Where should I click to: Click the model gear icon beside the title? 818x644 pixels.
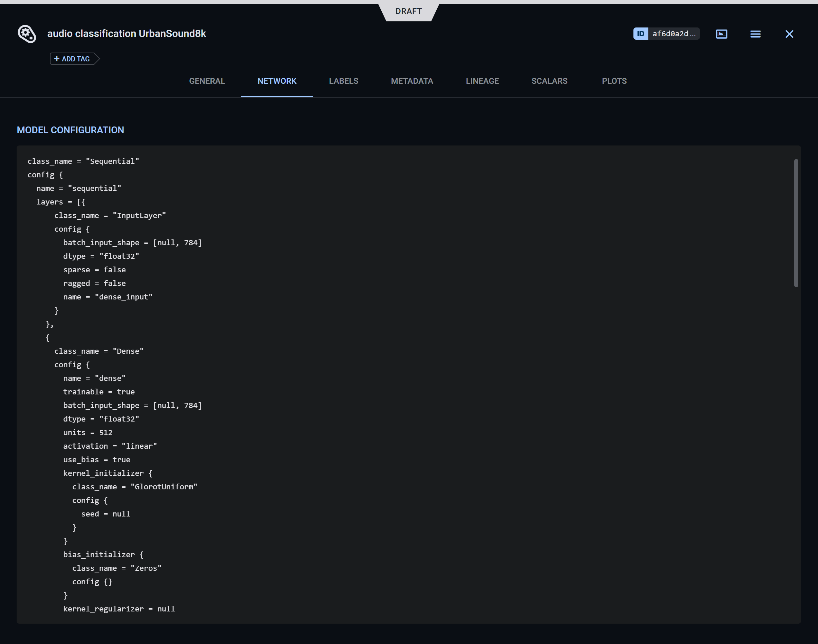[x=26, y=34]
